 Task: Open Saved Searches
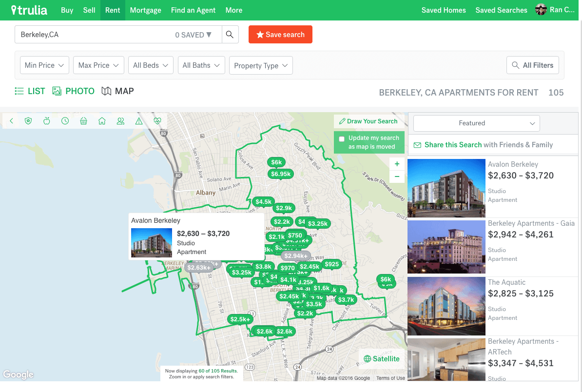click(501, 10)
